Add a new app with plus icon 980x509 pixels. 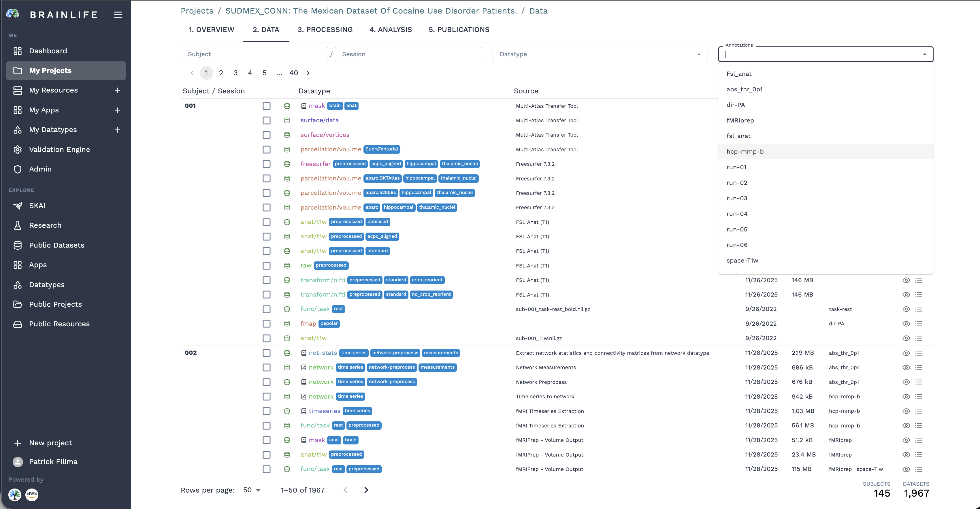117,110
